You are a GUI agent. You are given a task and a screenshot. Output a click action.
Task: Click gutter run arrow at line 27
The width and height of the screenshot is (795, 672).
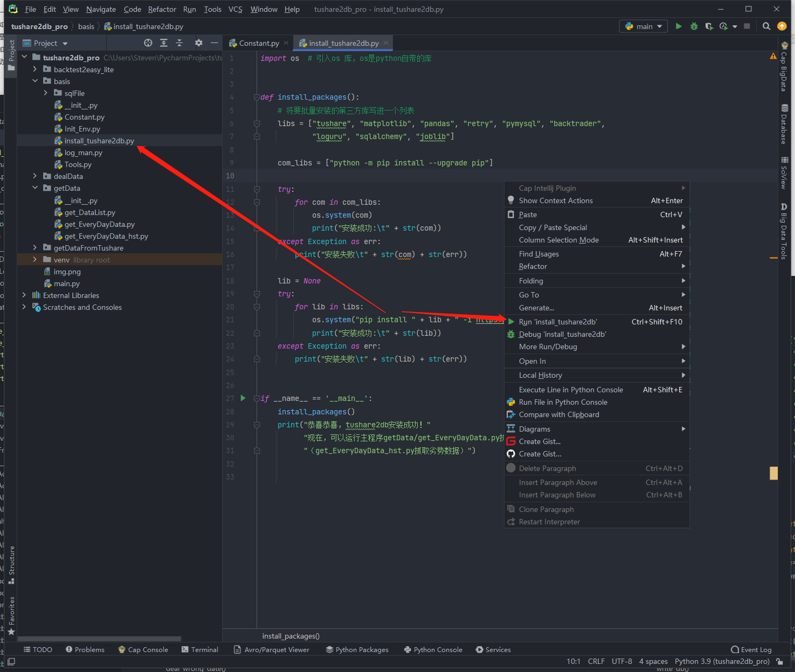(243, 398)
